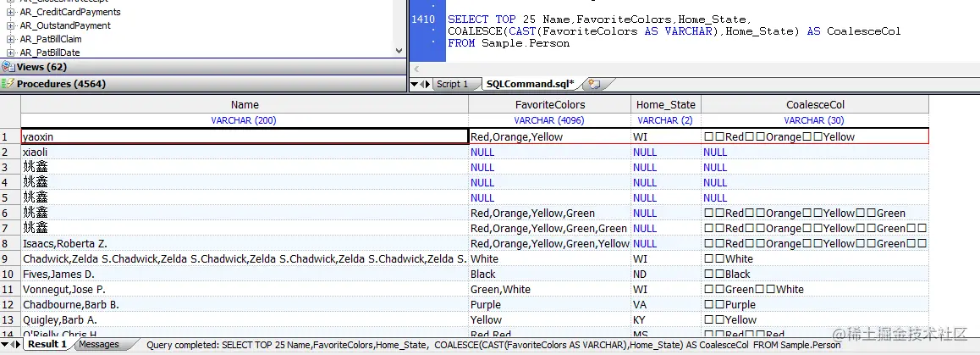
Task: Click the Isaacs,Roberta Z. cell
Action: (x=245, y=243)
